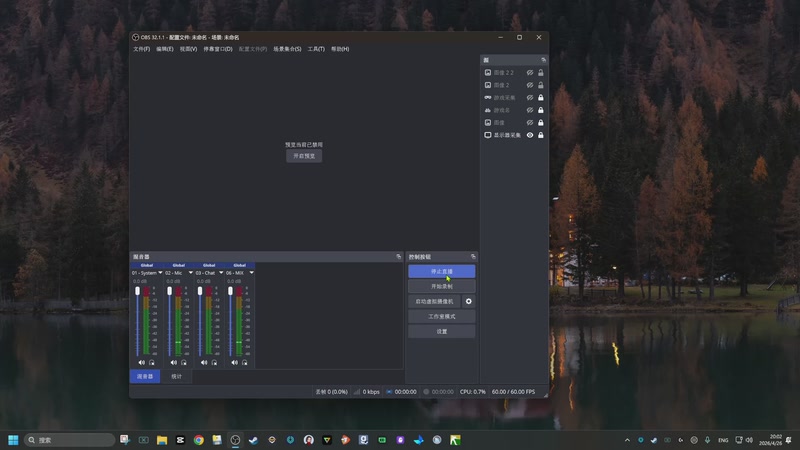
Task: Click 停止直播 to stop streaming
Action: click(x=442, y=271)
